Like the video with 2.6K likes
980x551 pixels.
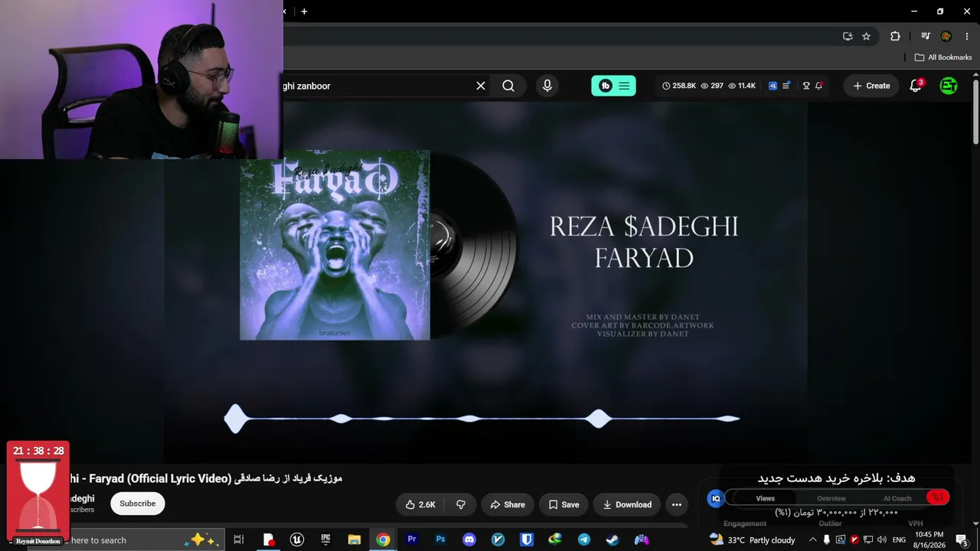pyautogui.click(x=420, y=504)
